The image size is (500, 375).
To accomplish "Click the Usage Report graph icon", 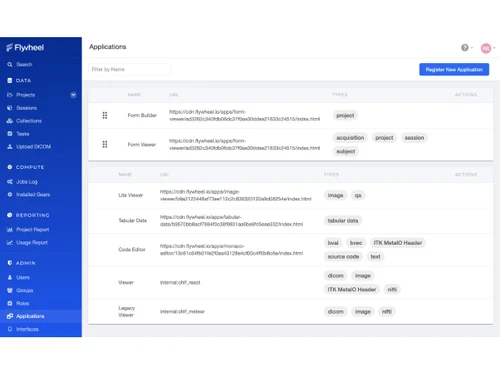I will pyautogui.click(x=10, y=243).
